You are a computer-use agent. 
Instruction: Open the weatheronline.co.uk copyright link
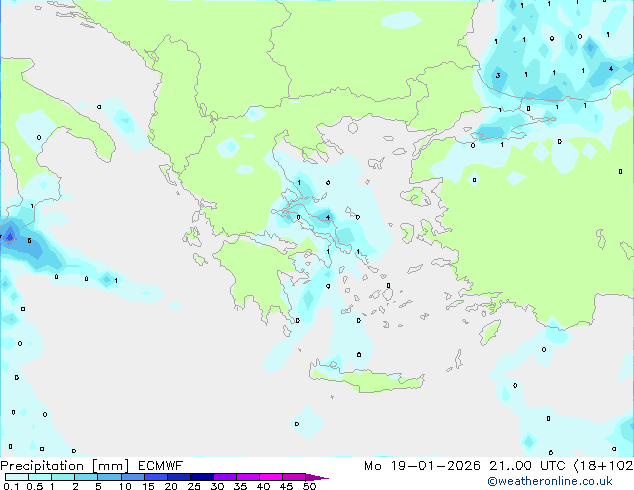[x=550, y=481]
